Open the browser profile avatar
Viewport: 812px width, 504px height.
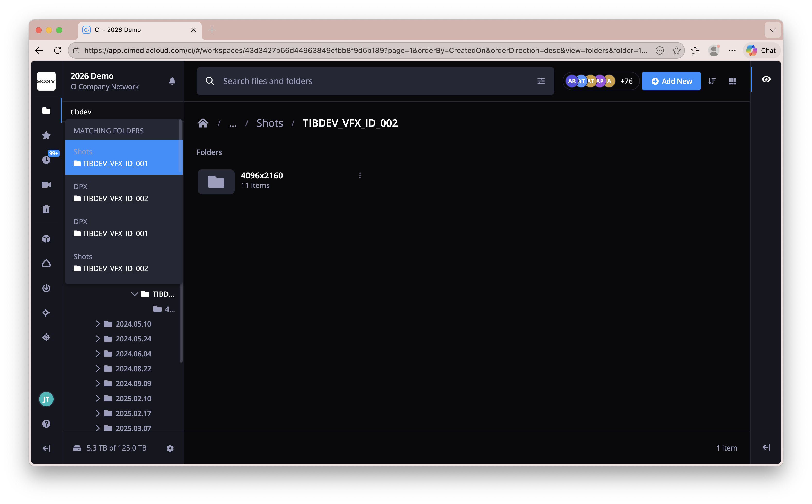coord(713,50)
